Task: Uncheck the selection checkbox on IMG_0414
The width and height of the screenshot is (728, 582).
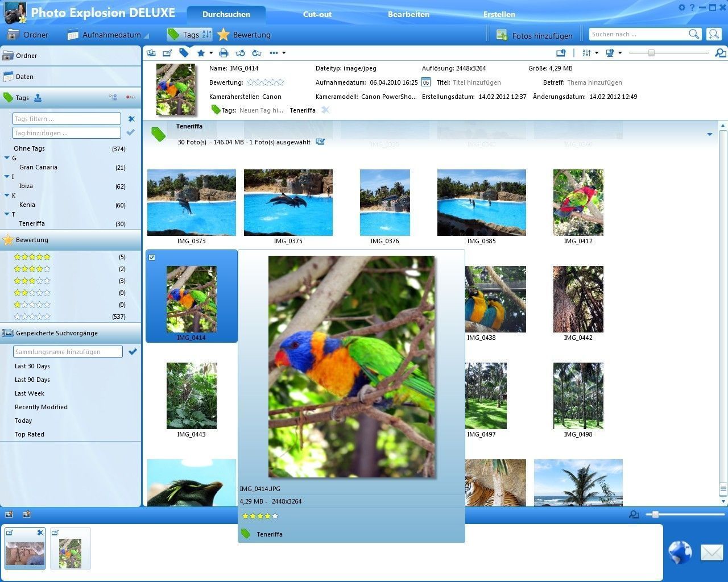Action: click(x=152, y=257)
